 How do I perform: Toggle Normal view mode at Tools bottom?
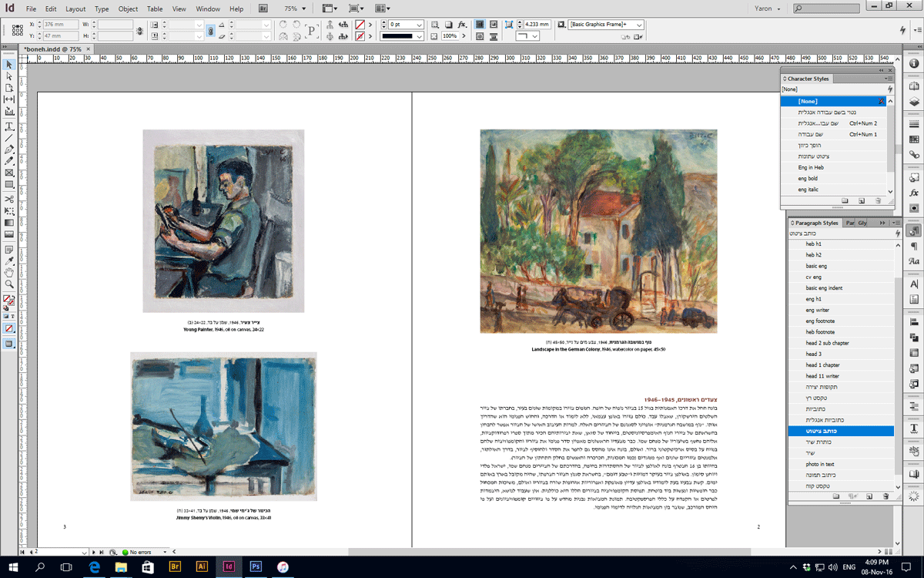(9, 344)
